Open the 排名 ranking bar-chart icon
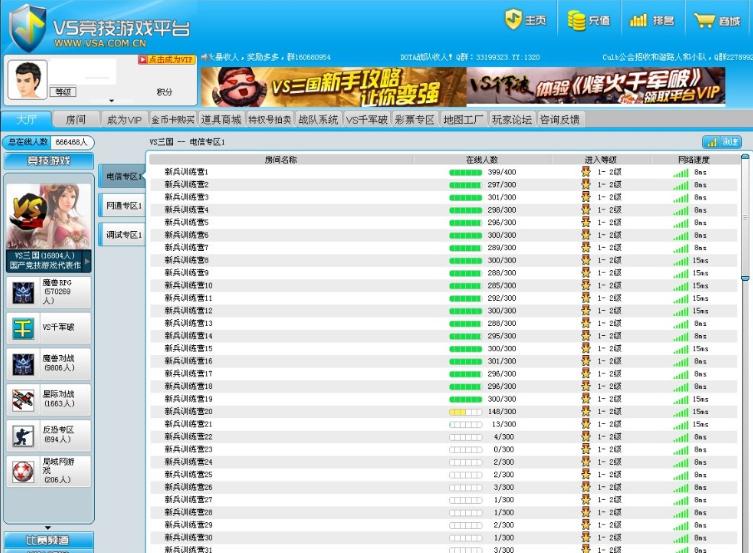 [x=638, y=20]
